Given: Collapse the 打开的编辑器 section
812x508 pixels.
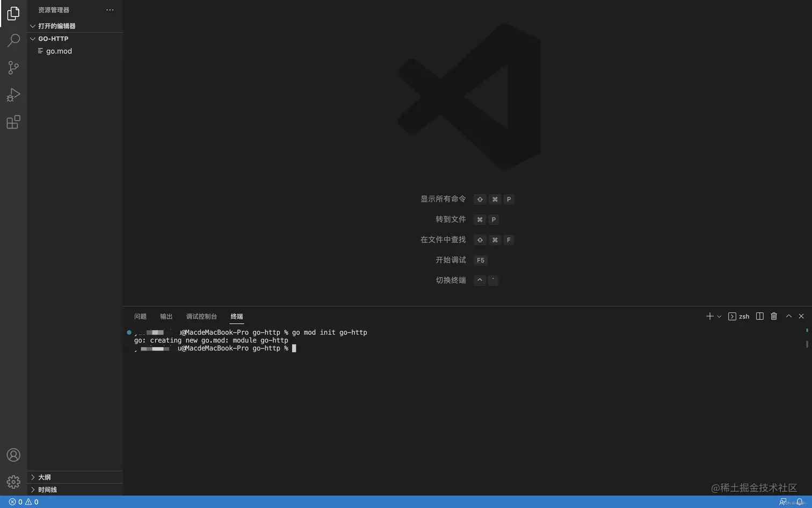Looking at the screenshot, I should (75, 26).
